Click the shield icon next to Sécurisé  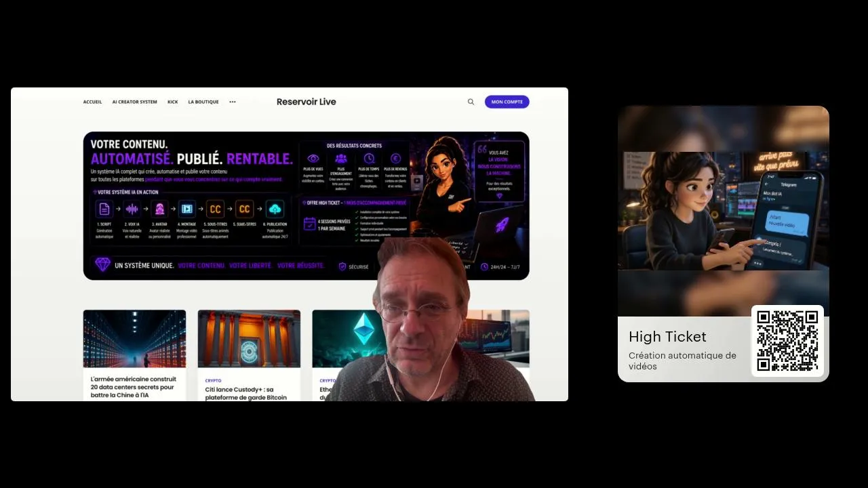click(x=342, y=266)
